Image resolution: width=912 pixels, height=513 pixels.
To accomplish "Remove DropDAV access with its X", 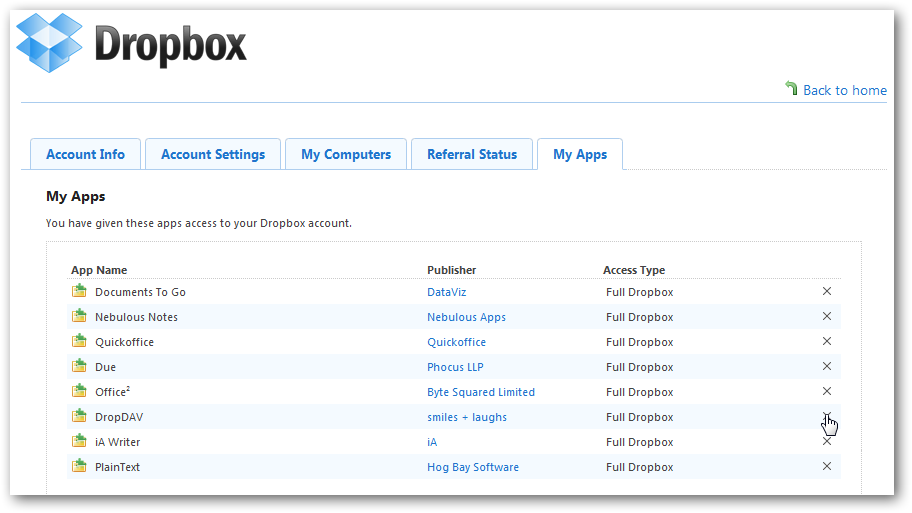I will tap(826, 416).
